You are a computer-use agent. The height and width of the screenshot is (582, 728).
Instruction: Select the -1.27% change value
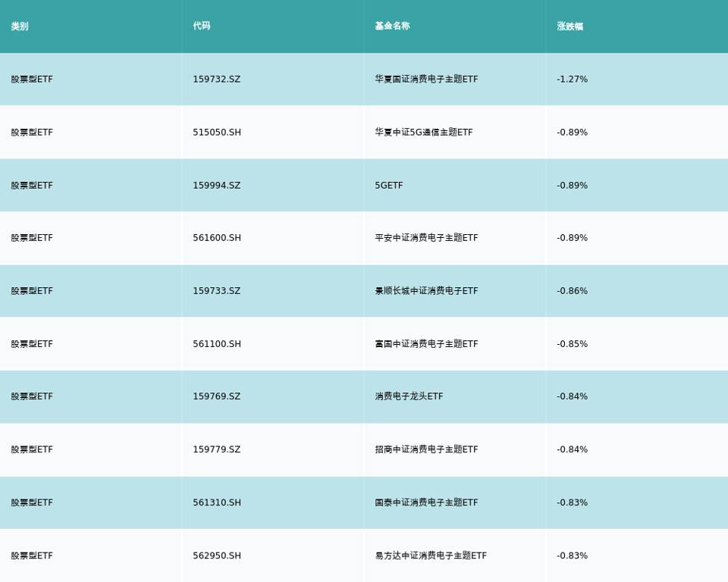pos(572,80)
